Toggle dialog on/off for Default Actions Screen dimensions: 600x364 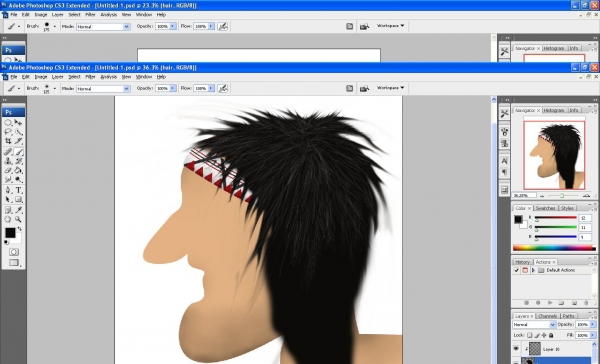click(x=525, y=270)
